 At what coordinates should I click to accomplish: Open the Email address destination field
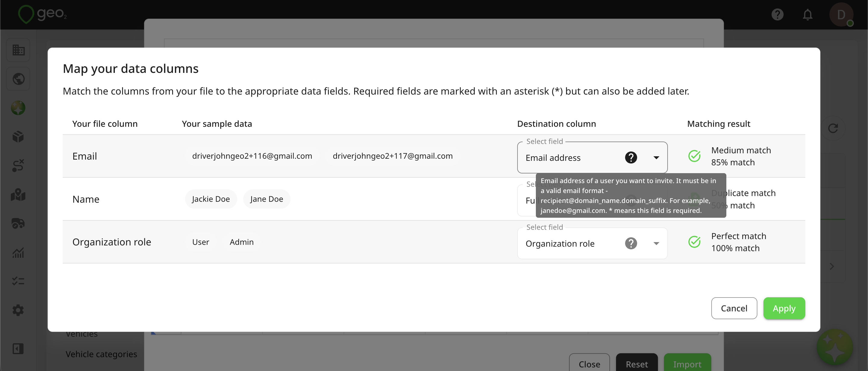[x=592, y=157]
